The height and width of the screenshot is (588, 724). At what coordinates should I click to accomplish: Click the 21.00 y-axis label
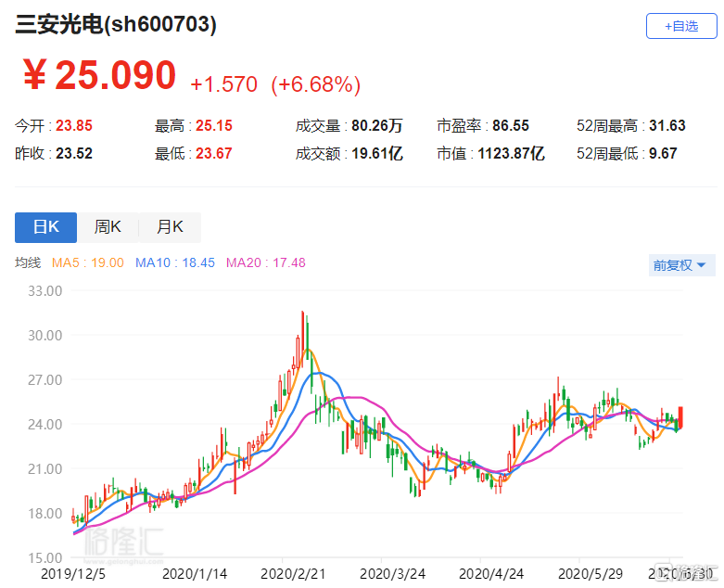44,469
